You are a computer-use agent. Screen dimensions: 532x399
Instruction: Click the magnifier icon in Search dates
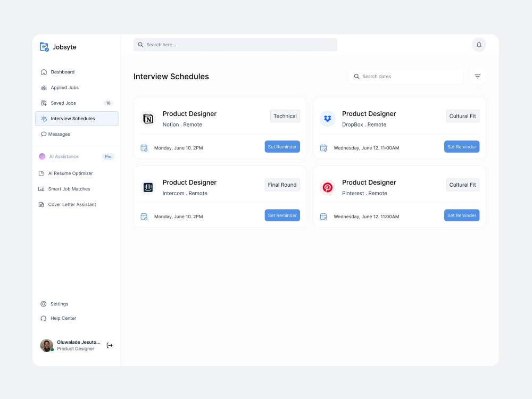[x=356, y=76]
